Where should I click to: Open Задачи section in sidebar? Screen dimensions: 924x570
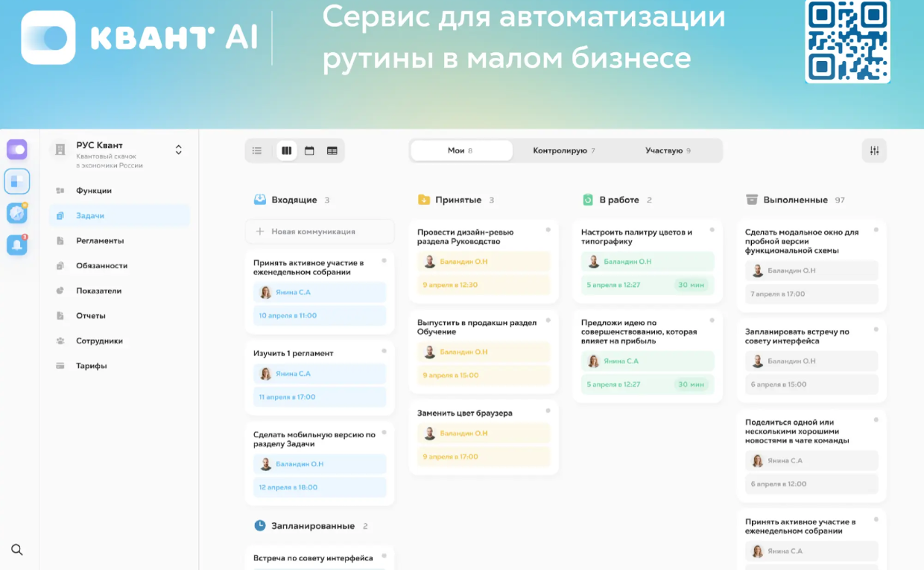[x=119, y=215]
